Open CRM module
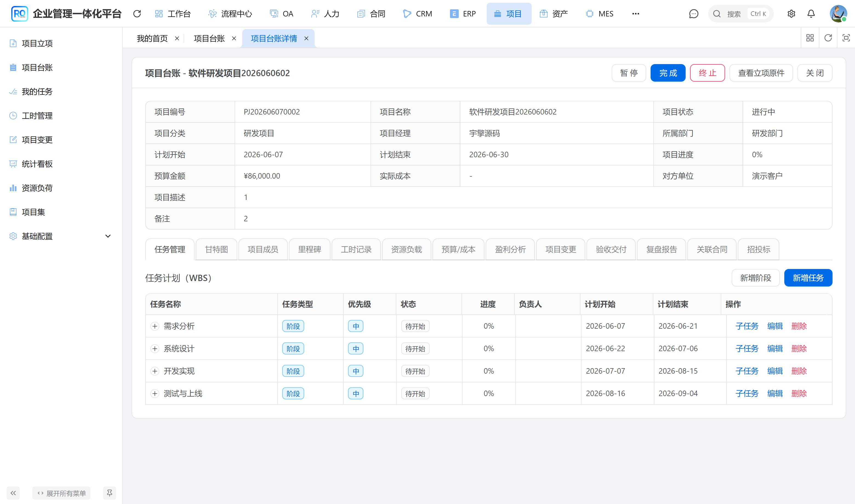 pos(417,14)
